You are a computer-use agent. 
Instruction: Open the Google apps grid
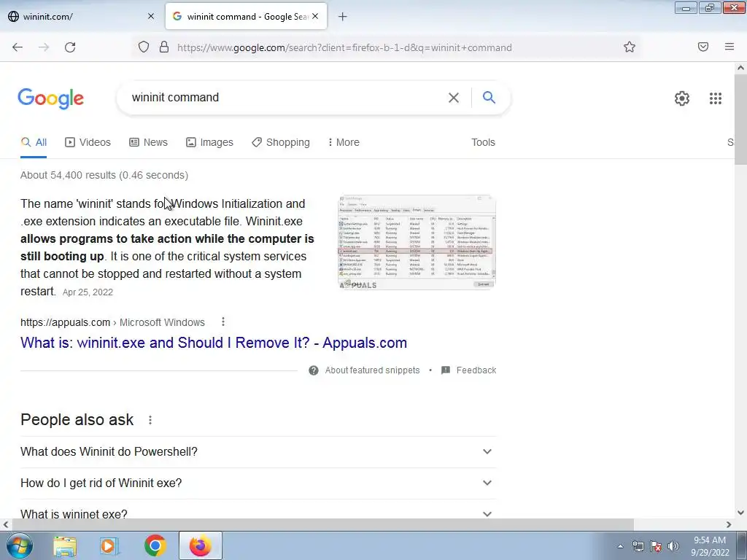pyautogui.click(x=715, y=98)
